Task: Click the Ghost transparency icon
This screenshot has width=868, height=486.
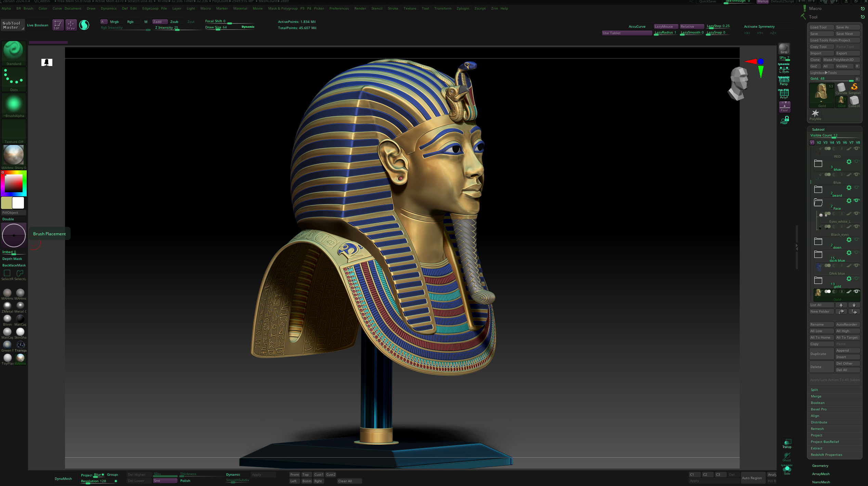Action: point(787,457)
